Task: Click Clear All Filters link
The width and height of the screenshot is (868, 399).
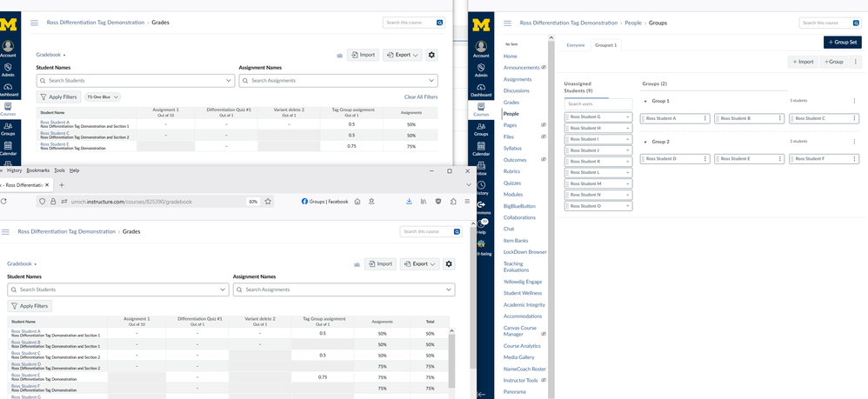Action: point(421,96)
